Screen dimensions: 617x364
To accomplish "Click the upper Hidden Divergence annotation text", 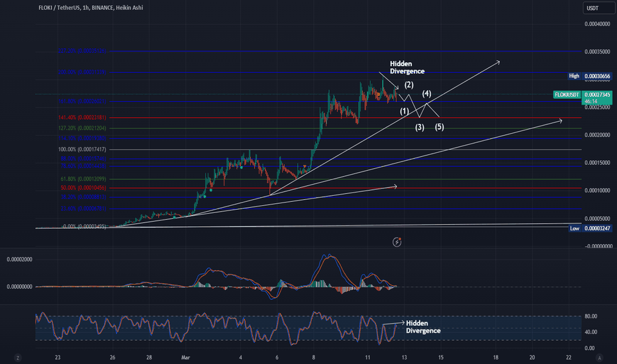I will [407, 68].
